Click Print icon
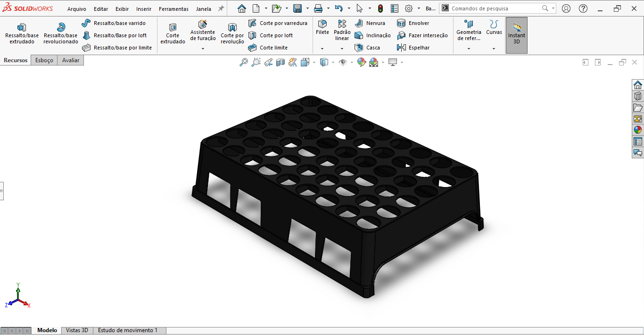This screenshot has height=335, width=644. (x=318, y=8)
